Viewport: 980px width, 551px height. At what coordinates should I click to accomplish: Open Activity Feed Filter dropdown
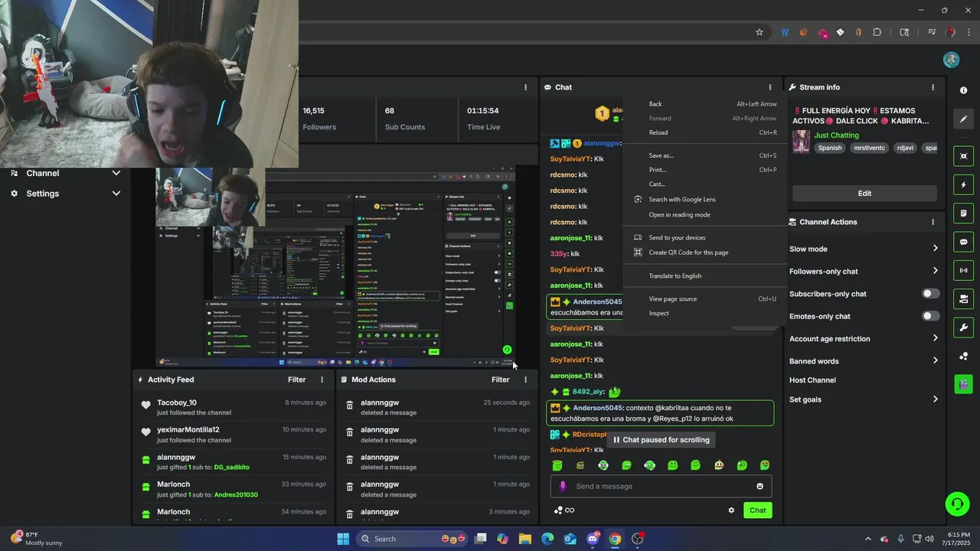click(297, 380)
